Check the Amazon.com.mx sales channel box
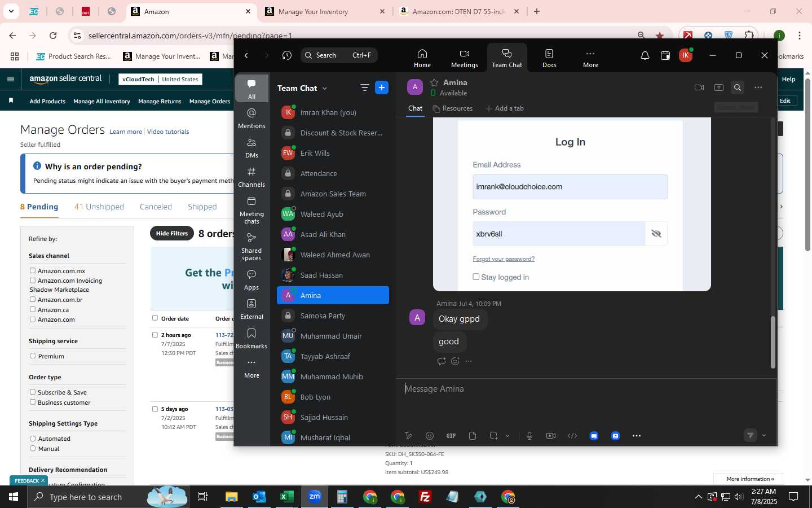The width and height of the screenshot is (812, 508). pyautogui.click(x=33, y=271)
